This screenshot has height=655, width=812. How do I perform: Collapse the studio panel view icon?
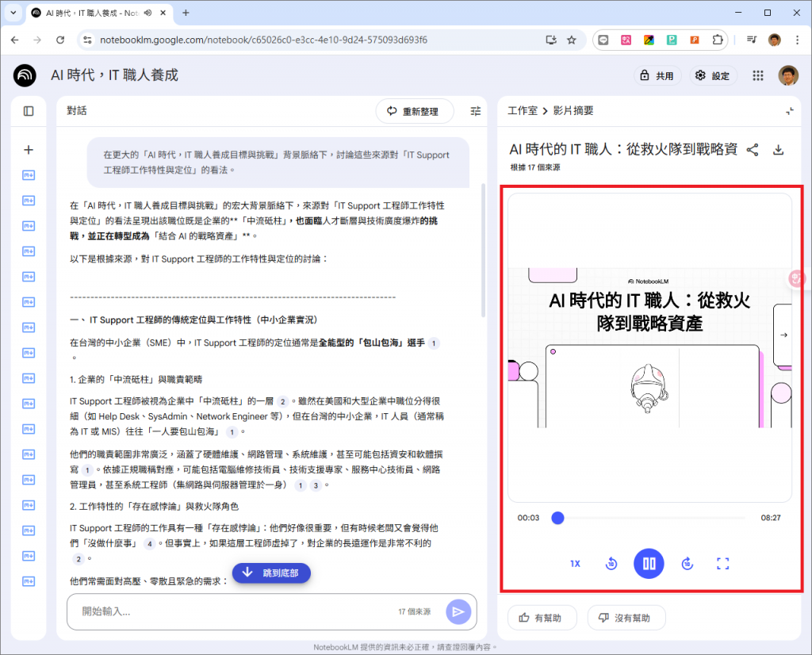pyautogui.click(x=789, y=111)
